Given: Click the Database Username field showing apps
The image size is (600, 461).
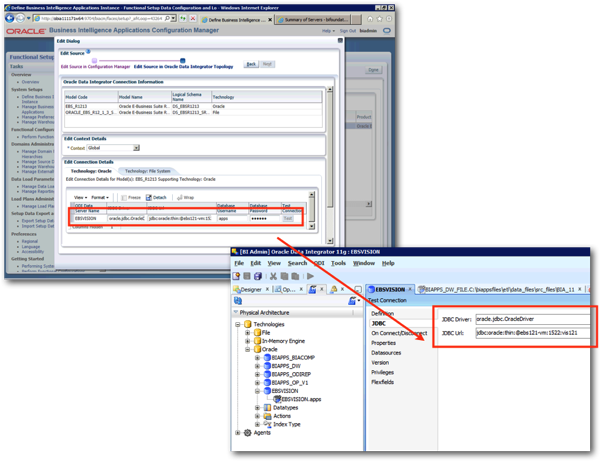Looking at the screenshot, I should [232, 218].
